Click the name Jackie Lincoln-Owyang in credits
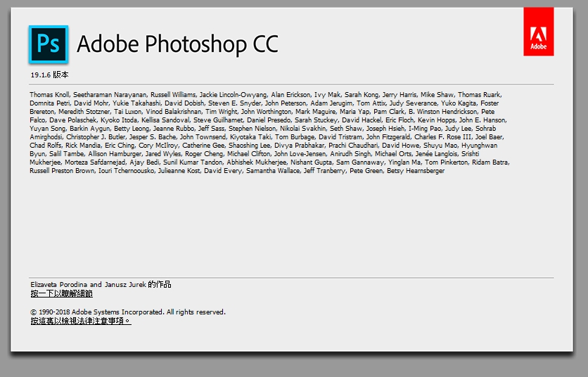 (234, 94)
